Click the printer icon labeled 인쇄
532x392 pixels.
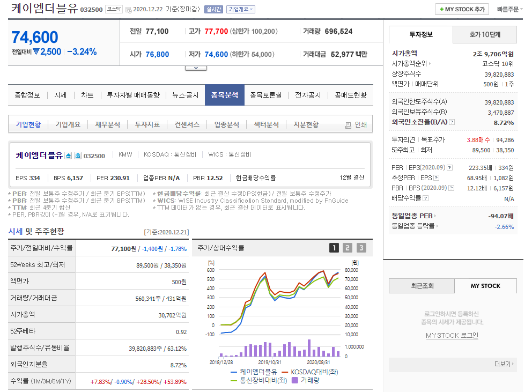pos(348,125)
